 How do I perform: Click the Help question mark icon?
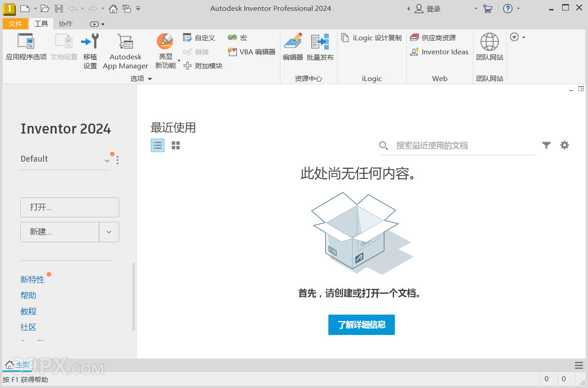pos(508,8)
